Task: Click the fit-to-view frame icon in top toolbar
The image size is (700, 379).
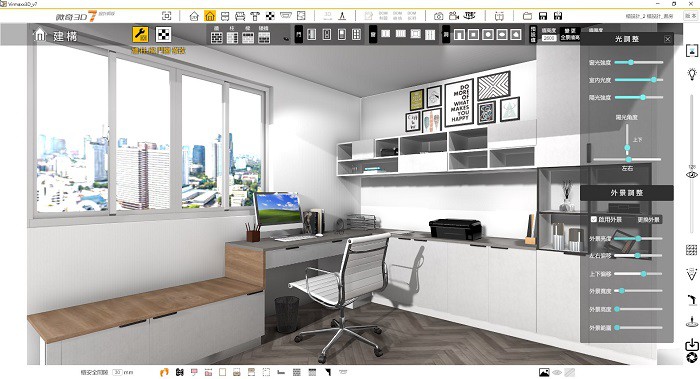Action: click(x=167, y=16)
